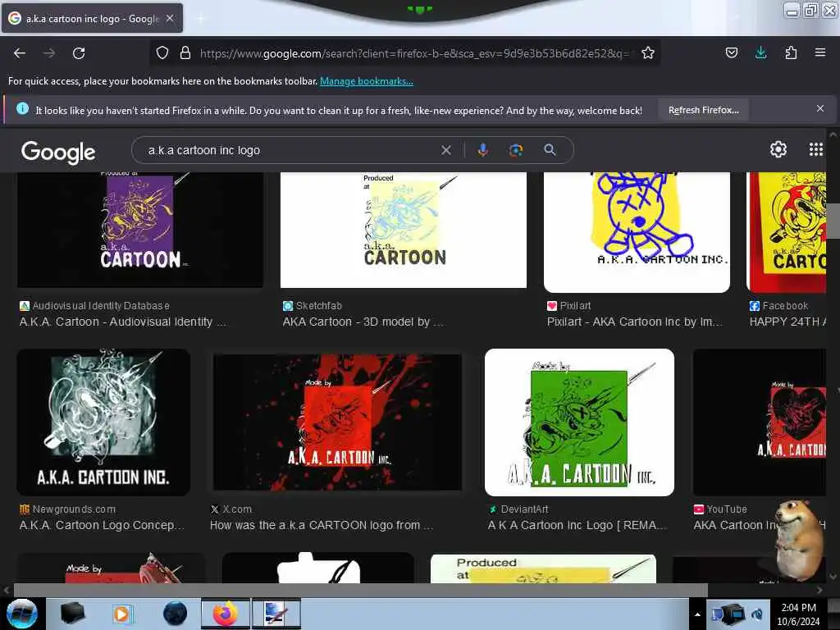Go to Google home via the logo
Screen dimensions: 840x630
[58, 152]
